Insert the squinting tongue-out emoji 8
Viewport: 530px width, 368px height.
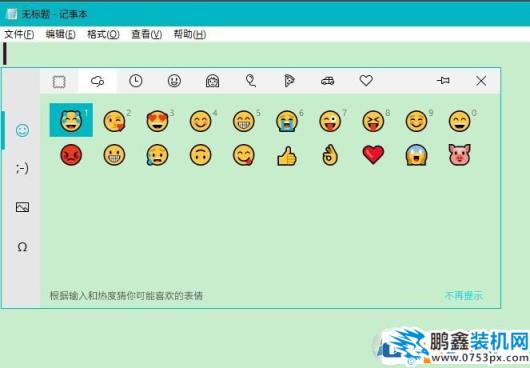click(x=373, y=121)
